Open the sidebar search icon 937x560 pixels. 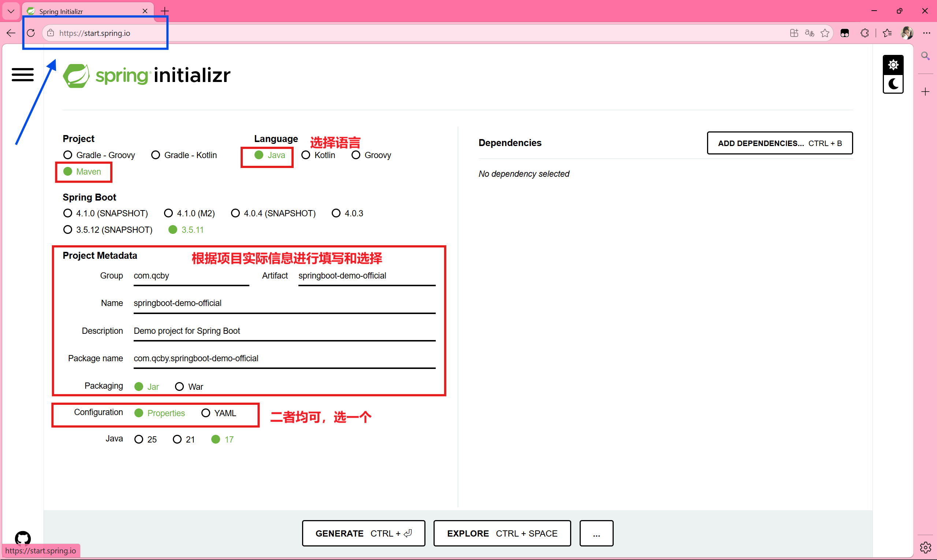click(925, 56)
